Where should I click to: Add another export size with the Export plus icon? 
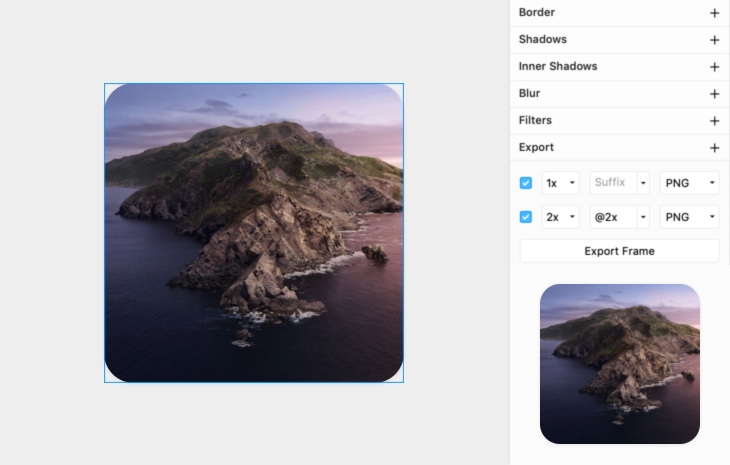coord(714,148)
